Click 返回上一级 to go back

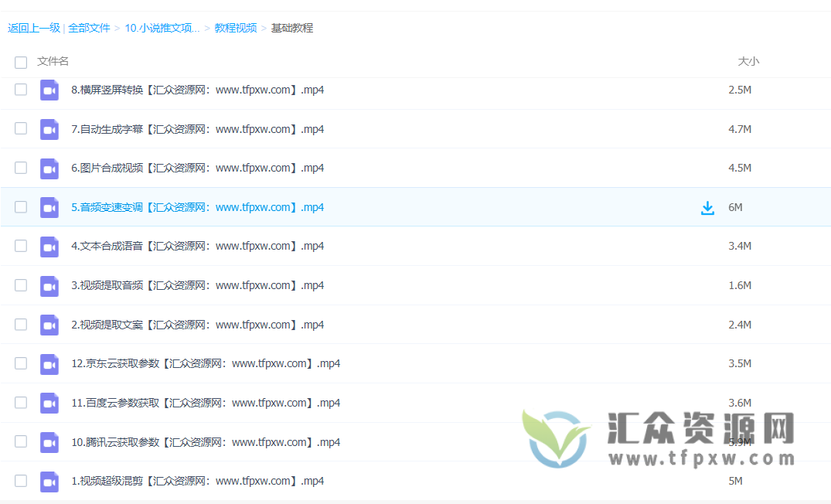34,28
